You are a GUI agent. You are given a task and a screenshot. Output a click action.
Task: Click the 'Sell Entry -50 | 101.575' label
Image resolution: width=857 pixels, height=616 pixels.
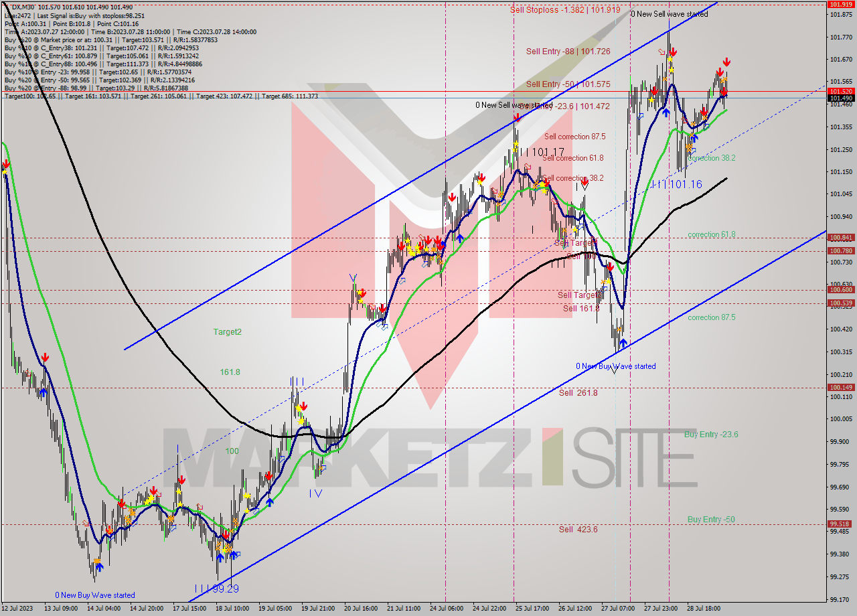pyautogui.click(x=568, y=84)
